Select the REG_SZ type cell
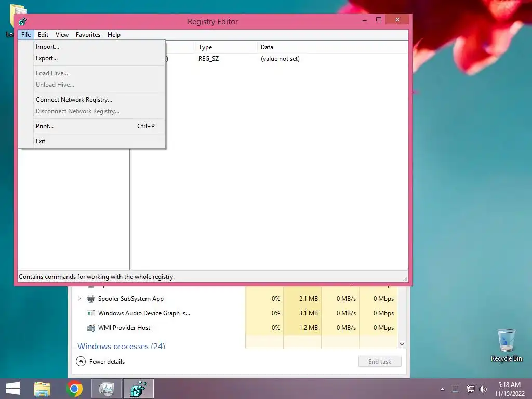The width and height of the screenshot is (532, 399). [208, 59]
